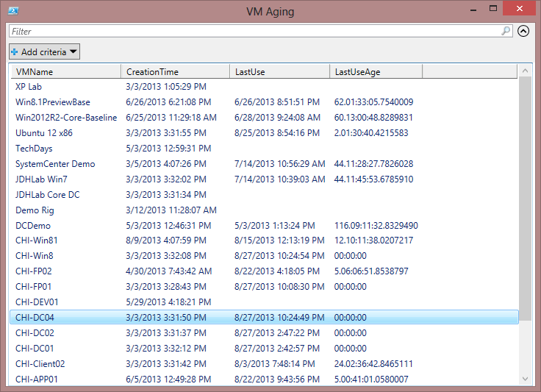
Task: Sort by CreationTime column header
Action: [x=176, y=72]
